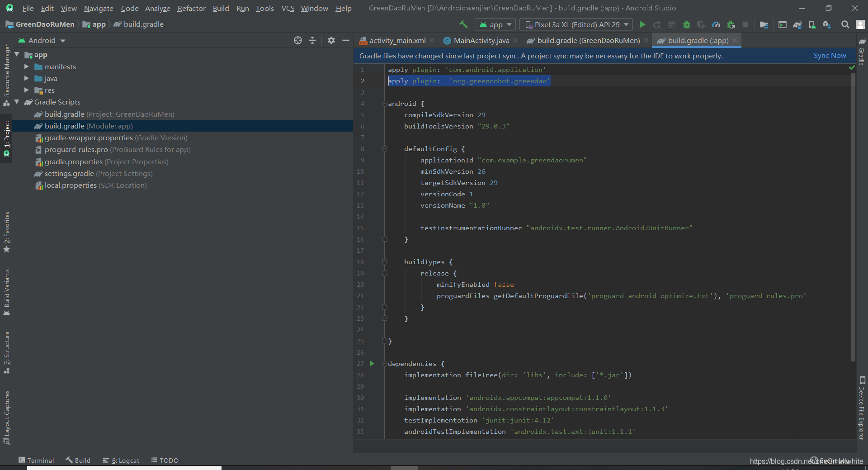Collapse the Gradle Scripts node
Viewport: 868px width, 470px height.
pos(17,102)
